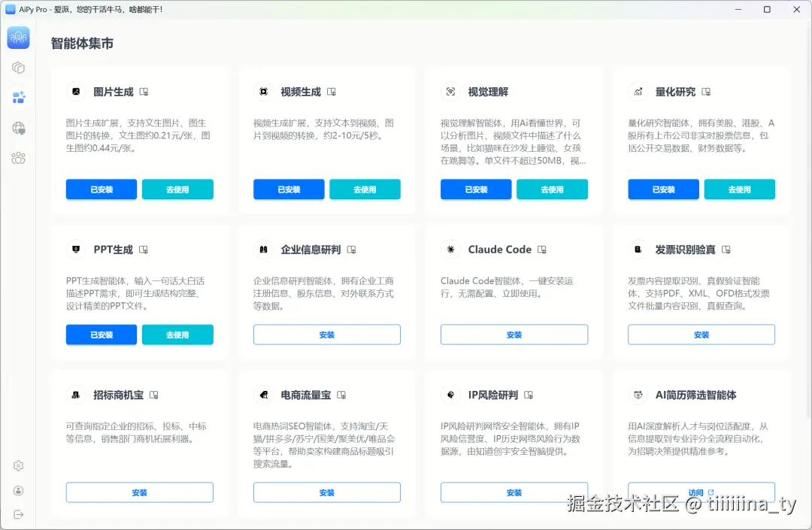Open details icon next to 视频生成
This screenshot has width=812, height=530.
pos(332,92)
